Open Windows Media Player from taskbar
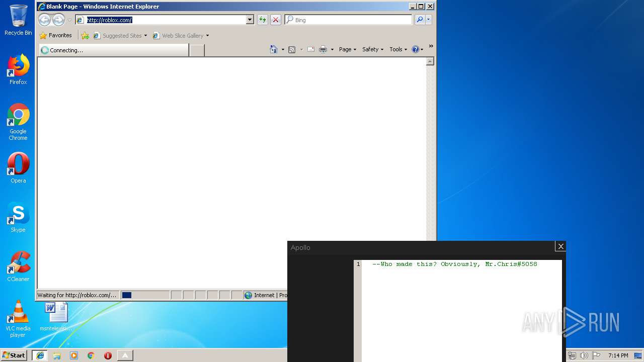This screenshot has height=362, width=644. click(x=74, y=355)
